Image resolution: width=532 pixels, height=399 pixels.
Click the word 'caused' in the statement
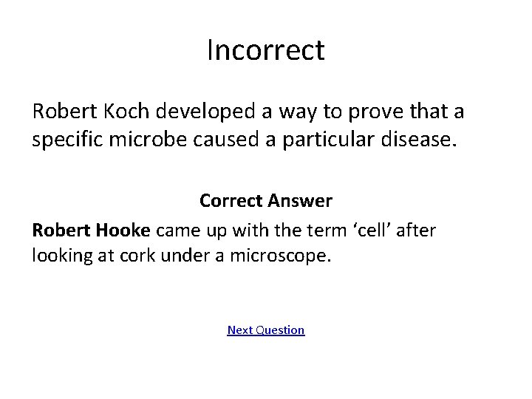coord(226,140)
